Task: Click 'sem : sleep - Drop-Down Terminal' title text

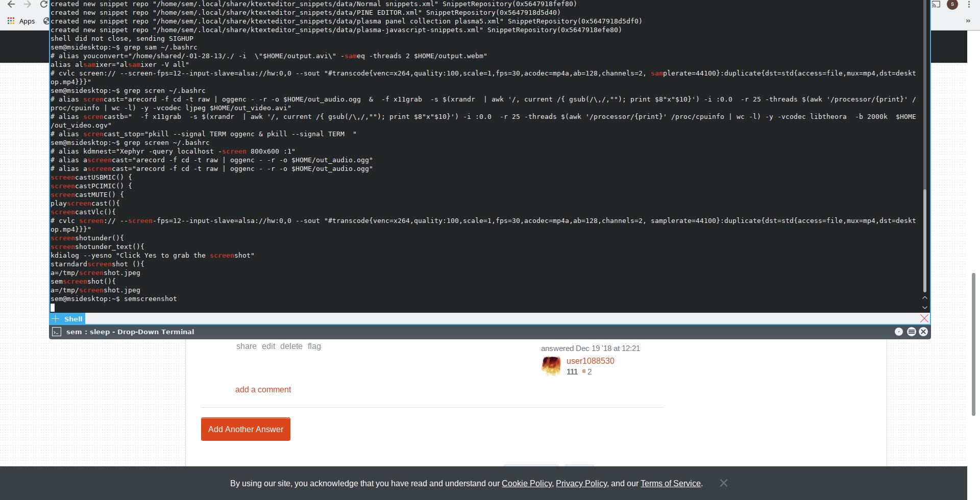Action: [130, 332]
